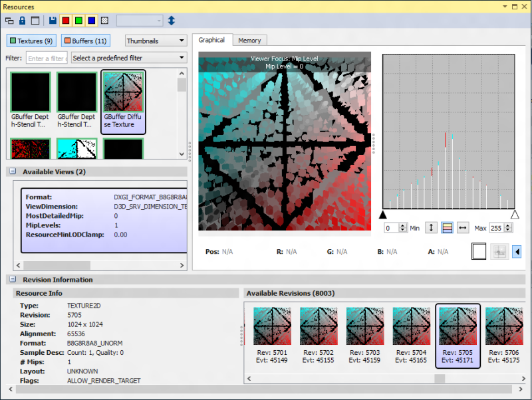
Task: Click the lock icon in the toolbar
Action: pos(22,21)
